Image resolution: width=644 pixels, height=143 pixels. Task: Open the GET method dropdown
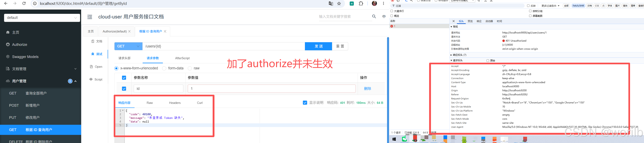[x=128, y=46]
